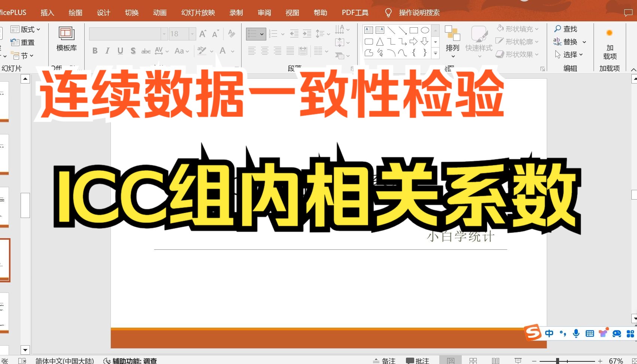Open the Slide Show (幻灯片放映) tab
The width and height of the screenshot is (637, 364).
(198, 13)
